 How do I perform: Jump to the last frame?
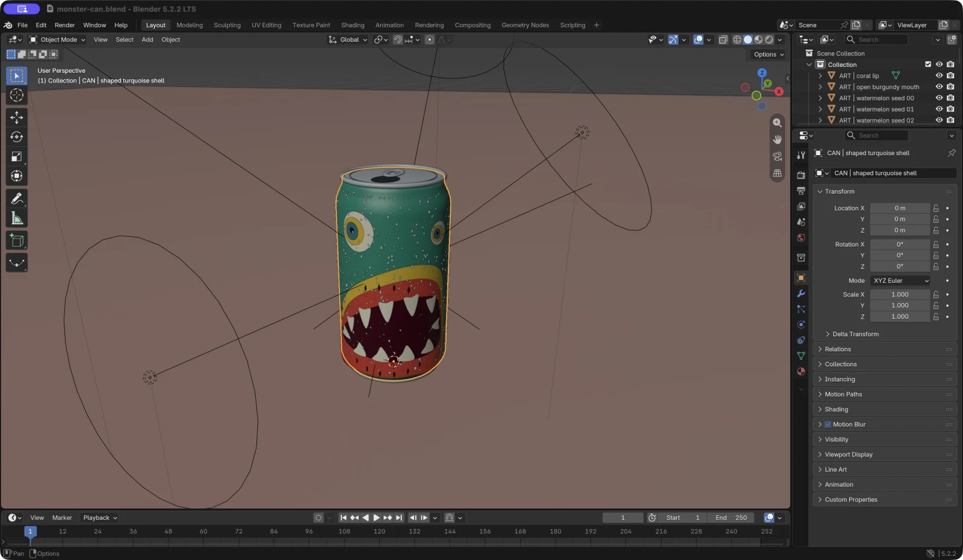point(398,518)
